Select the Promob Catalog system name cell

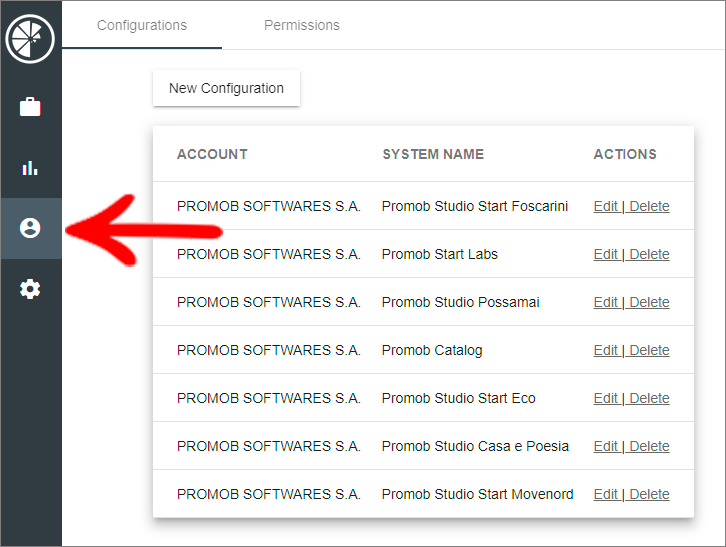pyautogui.click(x=432, y=350)
